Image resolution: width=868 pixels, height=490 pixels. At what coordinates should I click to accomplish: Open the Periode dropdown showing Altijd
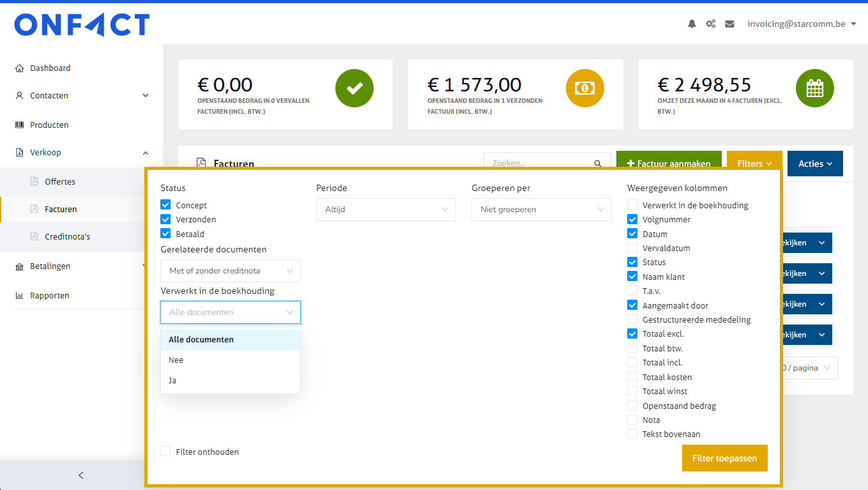386,210
